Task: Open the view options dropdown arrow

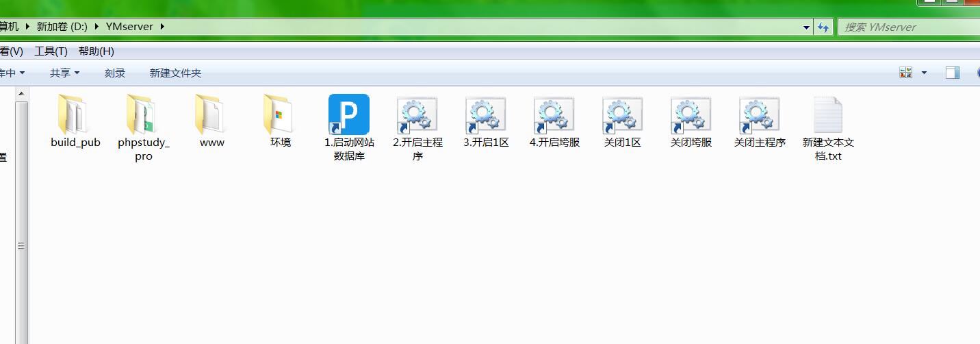Action: (x=924, y=73)
